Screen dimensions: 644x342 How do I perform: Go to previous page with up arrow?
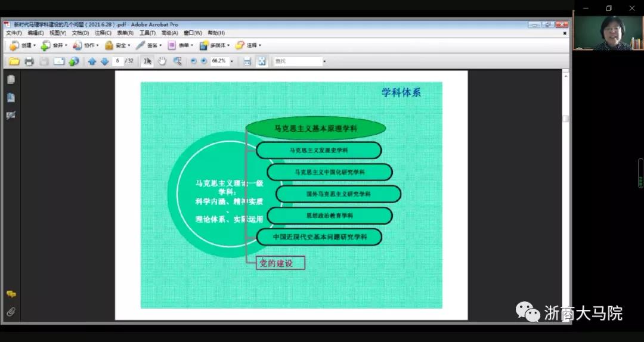[x=92, y=61]
